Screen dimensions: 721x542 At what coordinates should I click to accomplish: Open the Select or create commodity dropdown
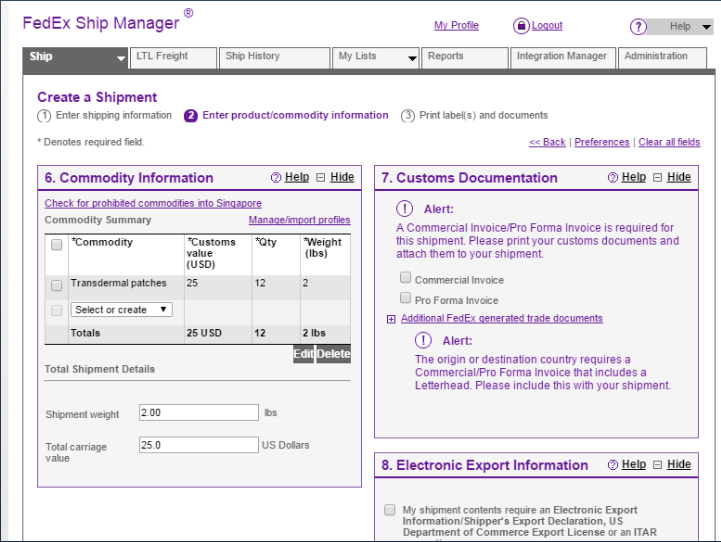[121, 309]
